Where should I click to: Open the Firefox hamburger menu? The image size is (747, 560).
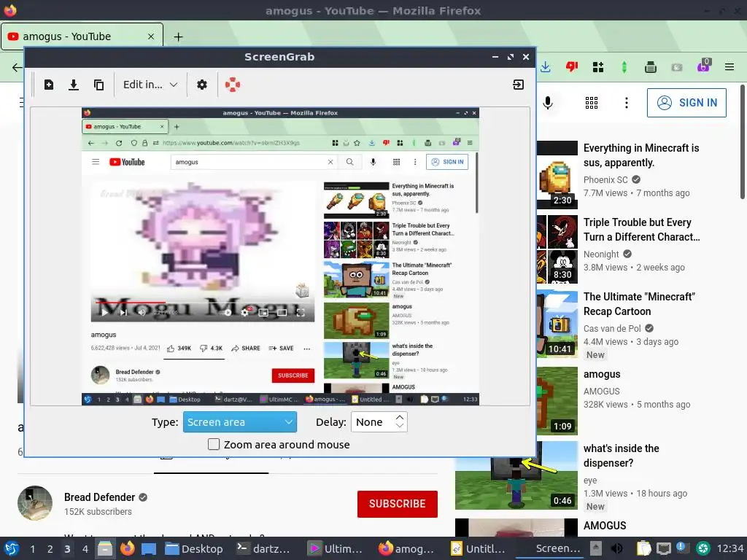[x=729, y=67]
